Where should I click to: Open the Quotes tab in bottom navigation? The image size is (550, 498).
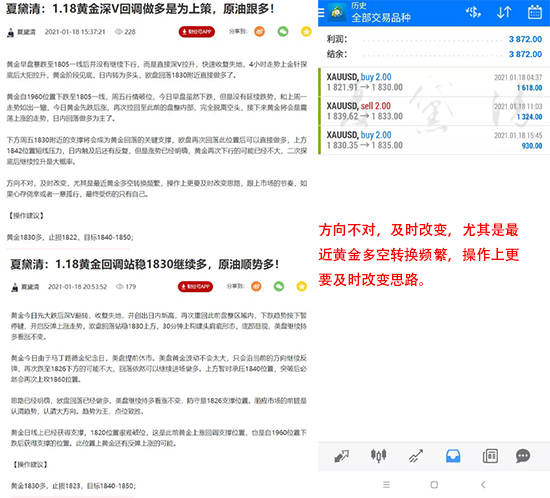341,456
